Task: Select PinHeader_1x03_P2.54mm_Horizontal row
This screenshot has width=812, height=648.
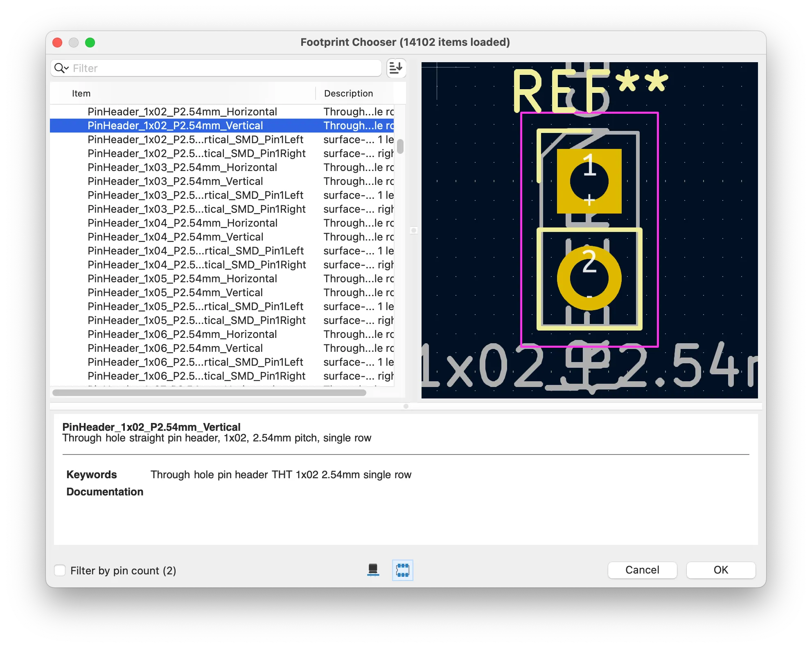Action: [222, 167]
